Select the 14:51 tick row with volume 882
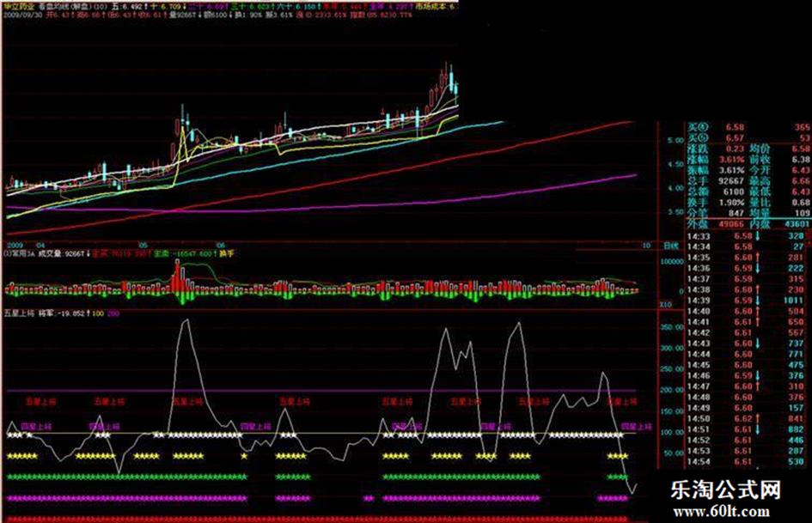 pyautogui.click(x=746, y=429)
